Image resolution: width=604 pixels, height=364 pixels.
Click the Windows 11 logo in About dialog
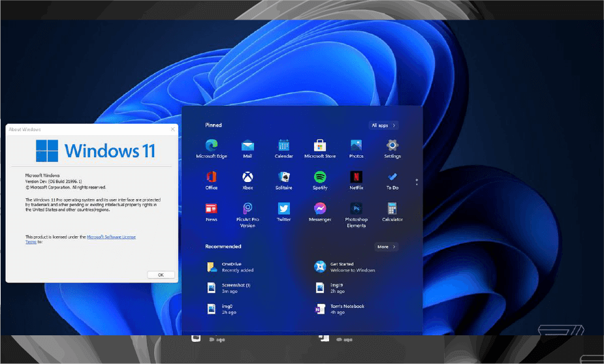pos(95,151)
